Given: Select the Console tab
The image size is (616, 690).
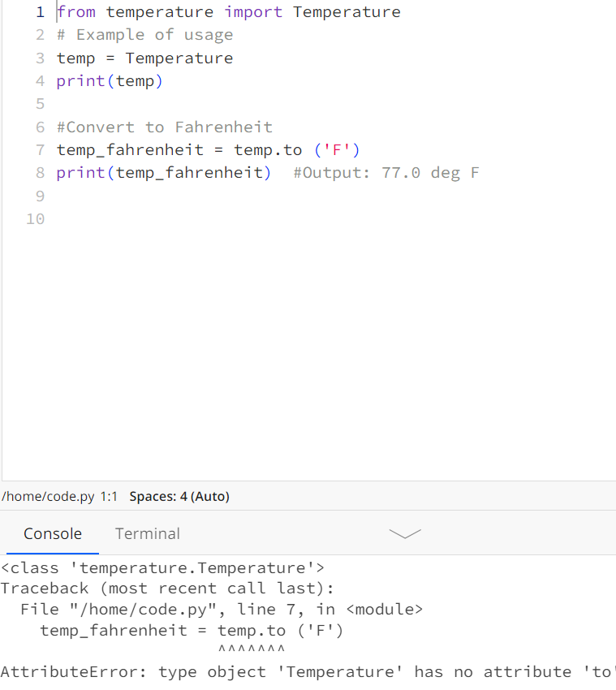Looking at the screenshot, I should click(52, 533).
